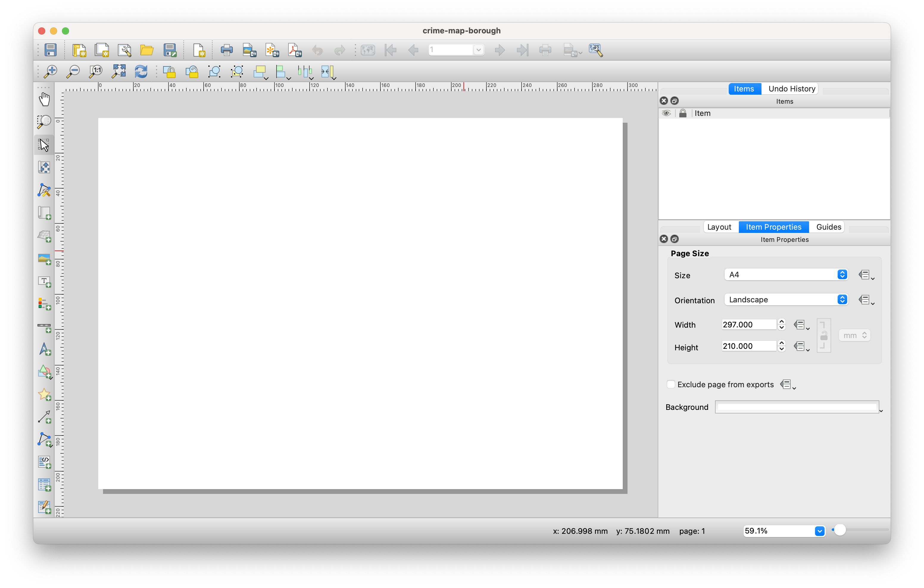This screenshot has width=924, height=588.
Task: Open data-defined override for Size
Action: 866,275
